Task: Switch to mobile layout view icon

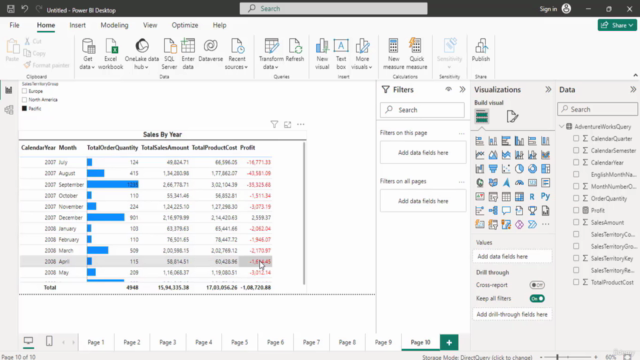Action: [x=49, y=341]
